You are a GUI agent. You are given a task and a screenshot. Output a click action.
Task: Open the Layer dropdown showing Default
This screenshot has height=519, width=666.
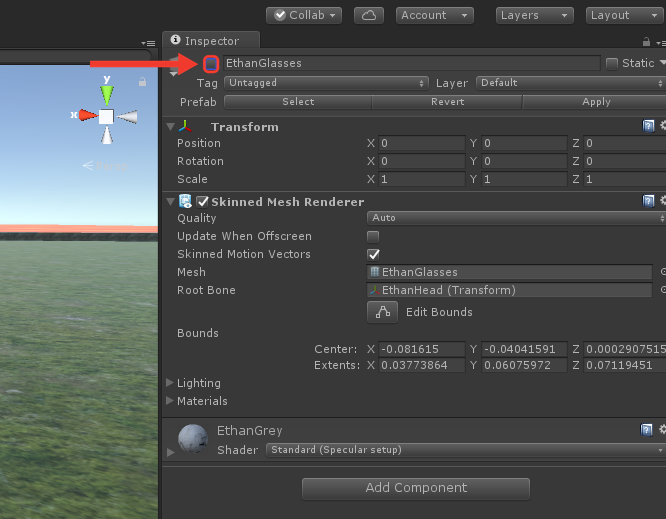(571, 83)
